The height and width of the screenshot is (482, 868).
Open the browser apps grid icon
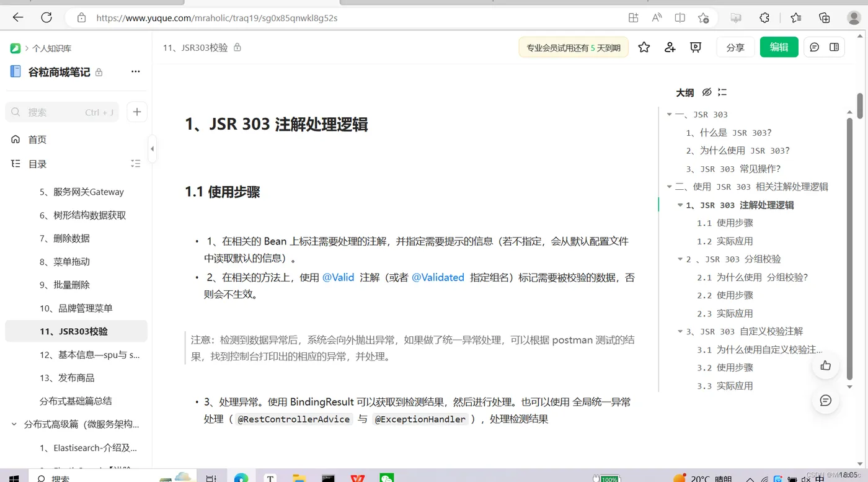(633, 18)
